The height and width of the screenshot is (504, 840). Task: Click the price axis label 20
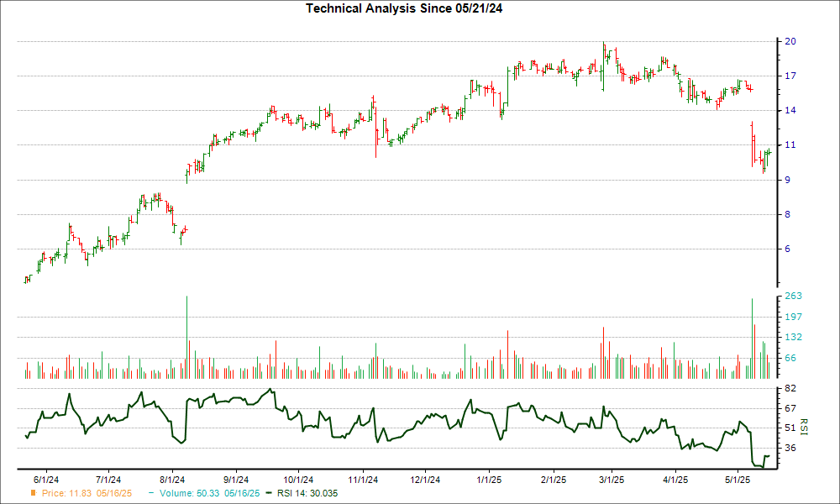click(790, 41)
